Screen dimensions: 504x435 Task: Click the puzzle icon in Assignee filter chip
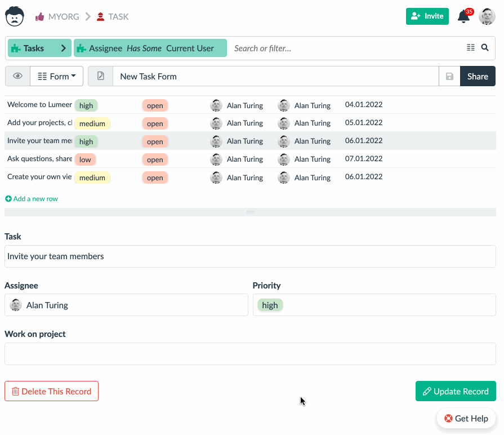81,48
